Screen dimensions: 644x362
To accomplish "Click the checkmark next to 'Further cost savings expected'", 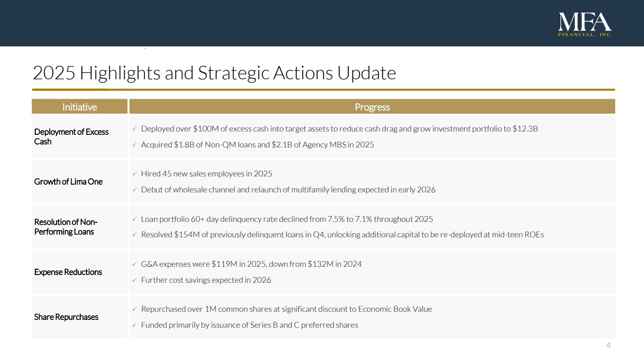I will pos(134,280).
